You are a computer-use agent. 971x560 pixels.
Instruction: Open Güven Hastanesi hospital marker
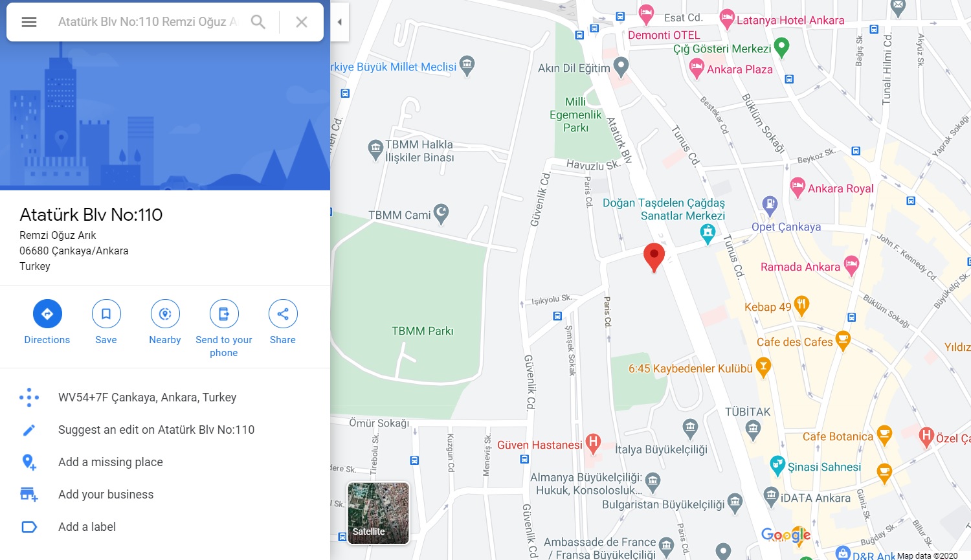pos(593,443)
